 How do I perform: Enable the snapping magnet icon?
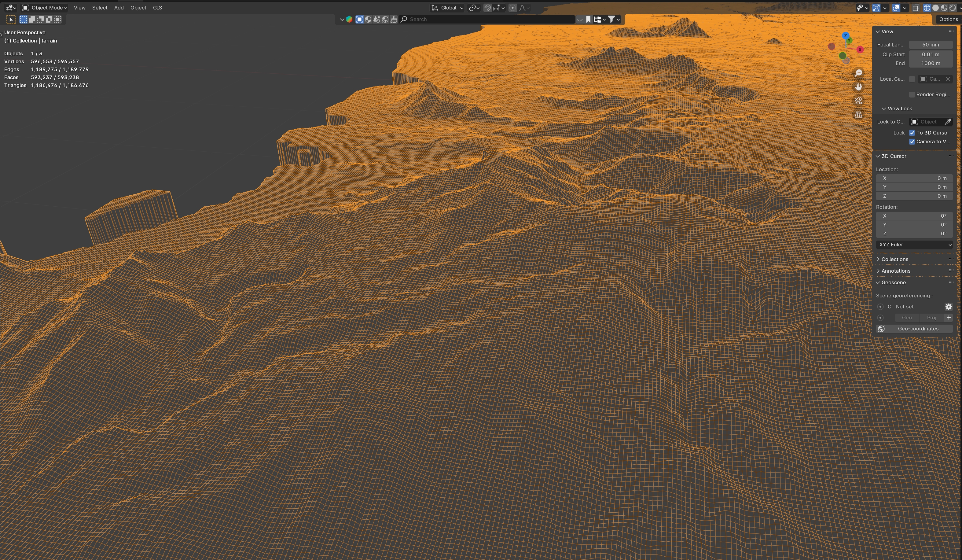pyautogui.click(x=487, y=8)
